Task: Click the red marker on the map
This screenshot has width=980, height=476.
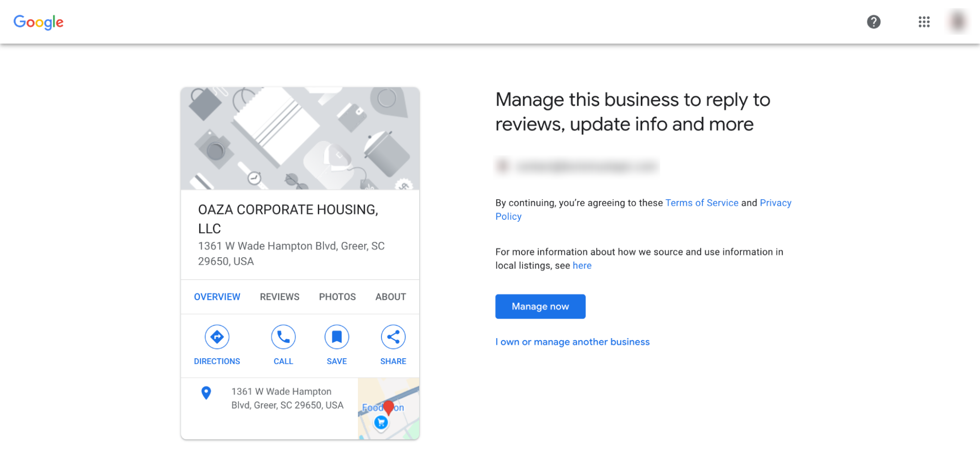Action: click(x=388, y=406)
